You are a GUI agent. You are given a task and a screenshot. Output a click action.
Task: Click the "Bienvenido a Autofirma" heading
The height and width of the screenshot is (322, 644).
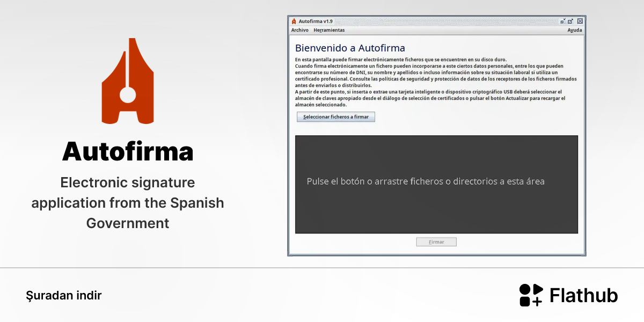350,48
